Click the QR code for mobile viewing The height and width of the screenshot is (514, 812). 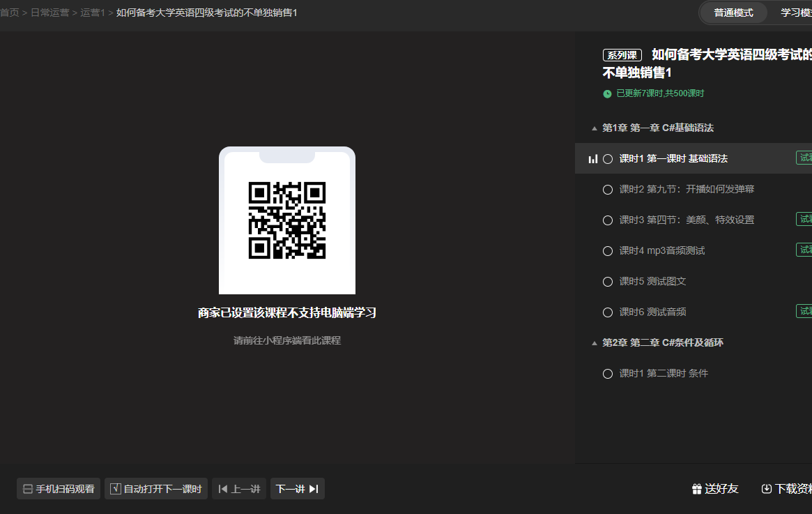tap(287, 220)
